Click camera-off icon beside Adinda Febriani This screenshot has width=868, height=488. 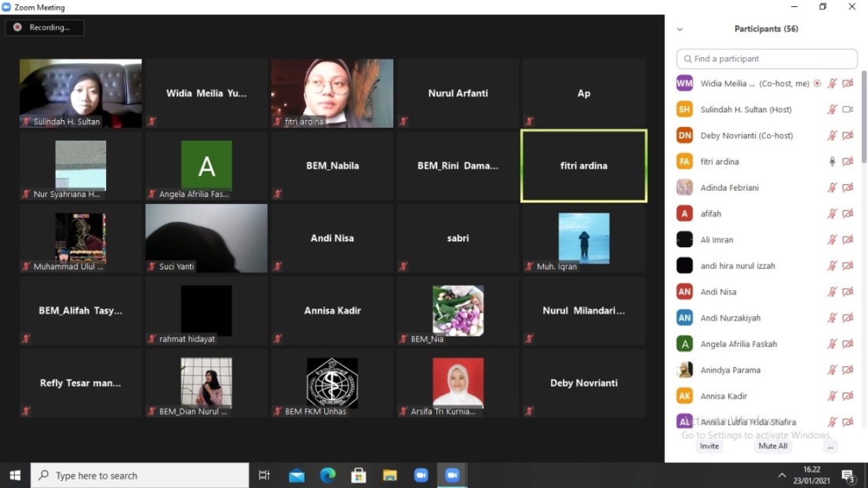848,188
